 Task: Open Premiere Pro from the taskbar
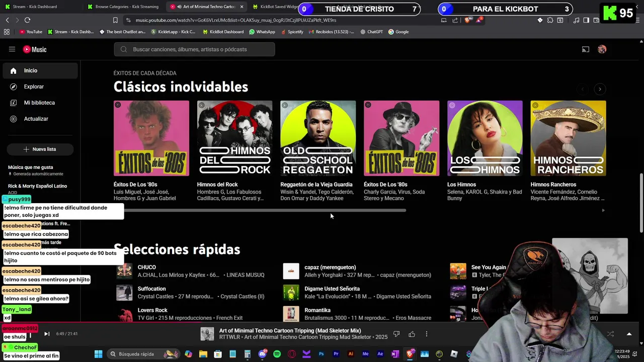tap(336, 354)
